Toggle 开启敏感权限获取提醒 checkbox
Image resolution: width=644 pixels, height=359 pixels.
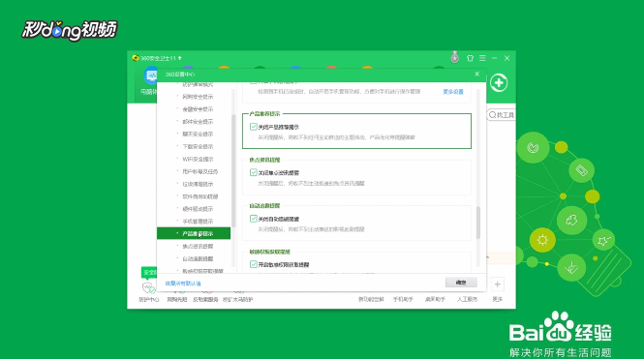pos(254,264)
